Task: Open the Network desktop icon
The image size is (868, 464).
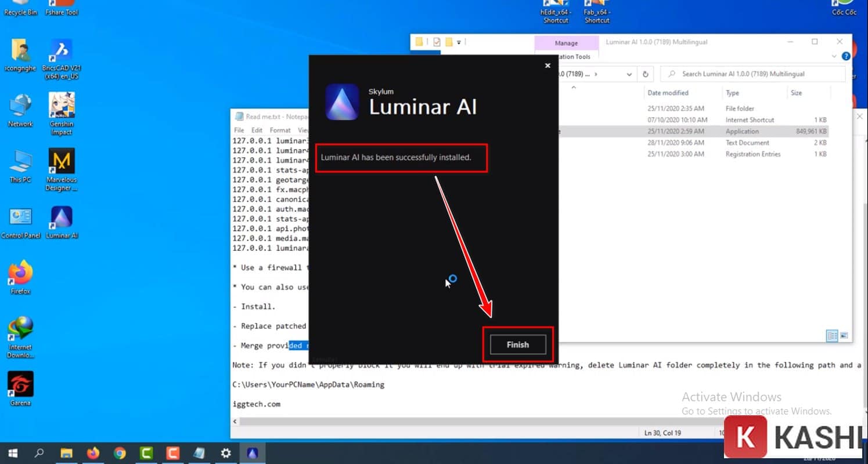Action: click(20, 110)
